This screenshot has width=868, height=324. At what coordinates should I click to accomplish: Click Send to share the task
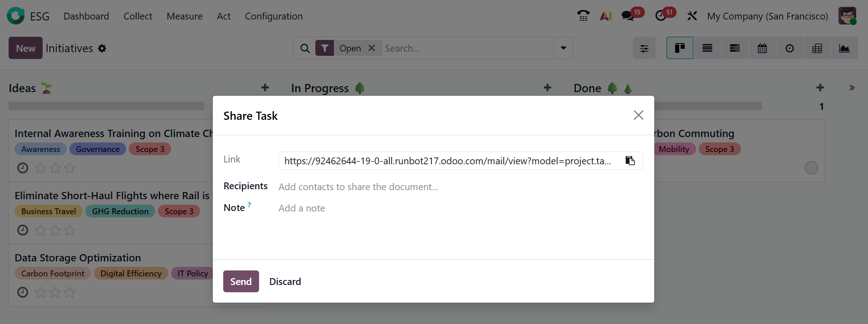(240, 281)
